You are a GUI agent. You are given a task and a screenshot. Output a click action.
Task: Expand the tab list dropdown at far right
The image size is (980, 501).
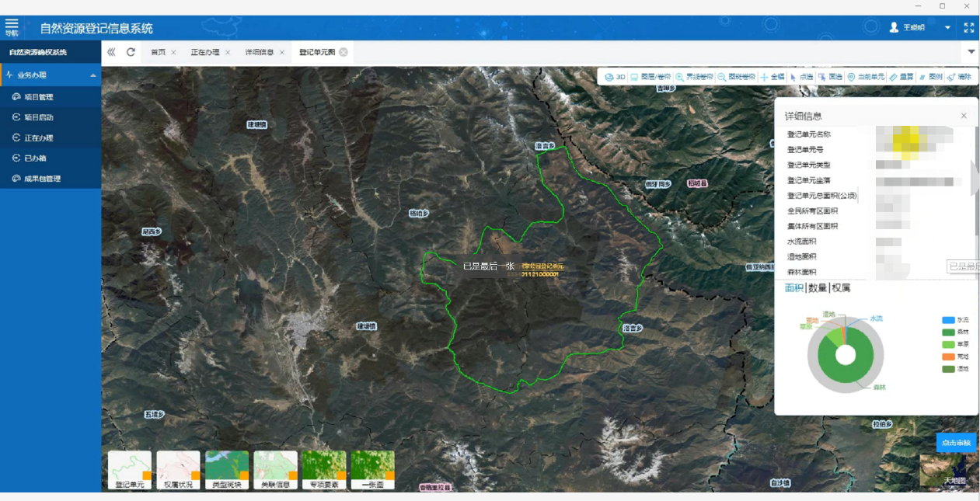(971, 52)
